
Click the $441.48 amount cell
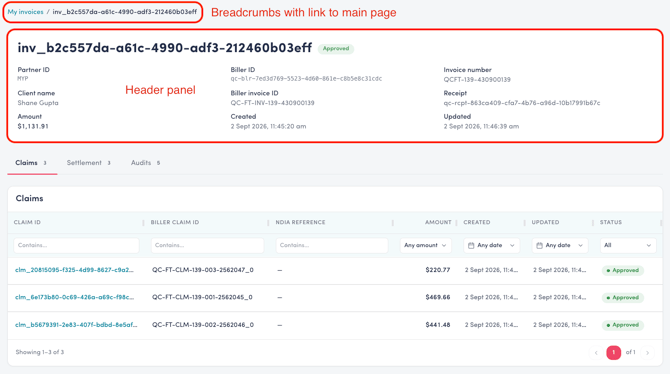(438, 325)
